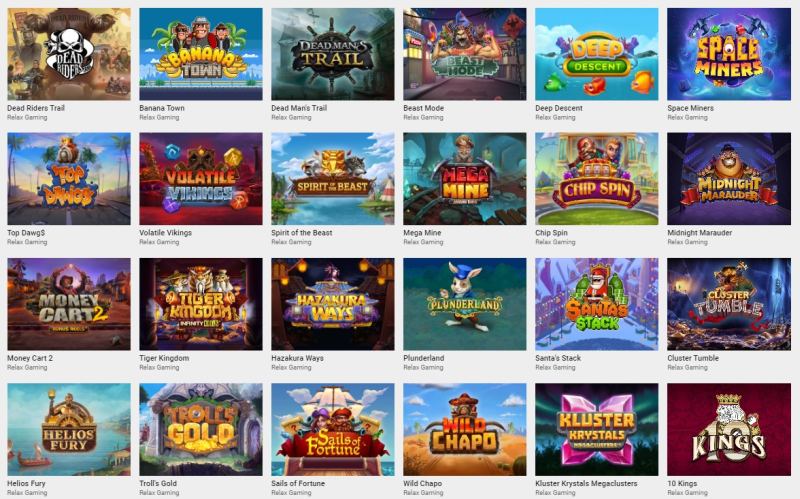Launch the Chip Spin game tile

pos(597,179)
